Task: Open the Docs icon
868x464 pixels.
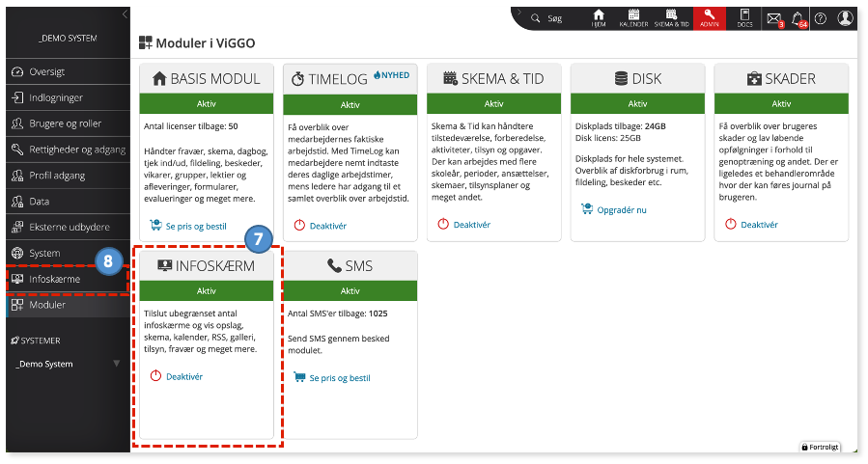Action: click(744, 18)
